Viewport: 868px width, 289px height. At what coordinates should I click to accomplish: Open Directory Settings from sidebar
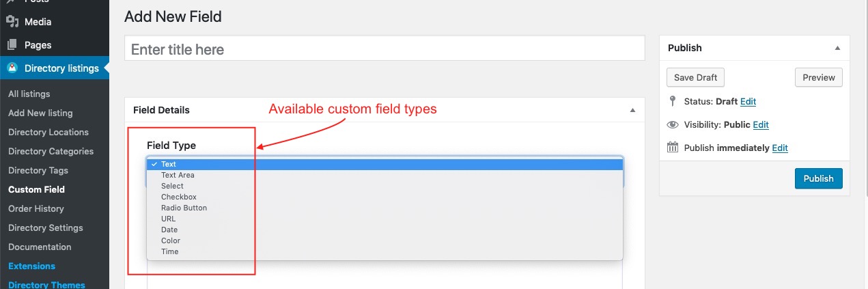coord(45,228)
